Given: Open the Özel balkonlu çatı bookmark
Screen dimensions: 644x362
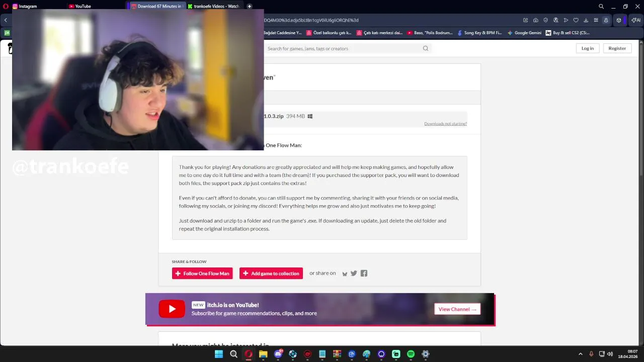Looking at the screenshot, I should [x=329, y=33].
